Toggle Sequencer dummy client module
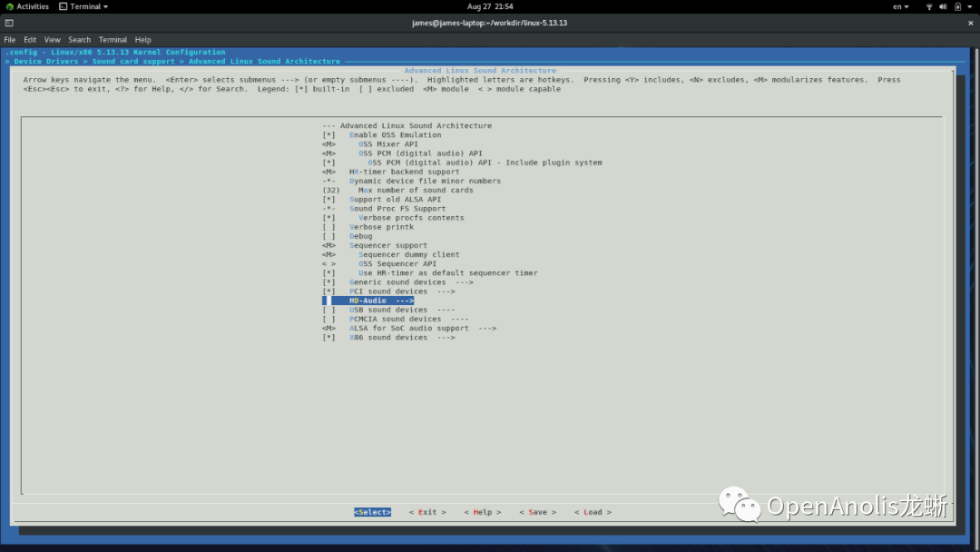Image resolution: width=980 pixels, height=552 pixels. 390,254
